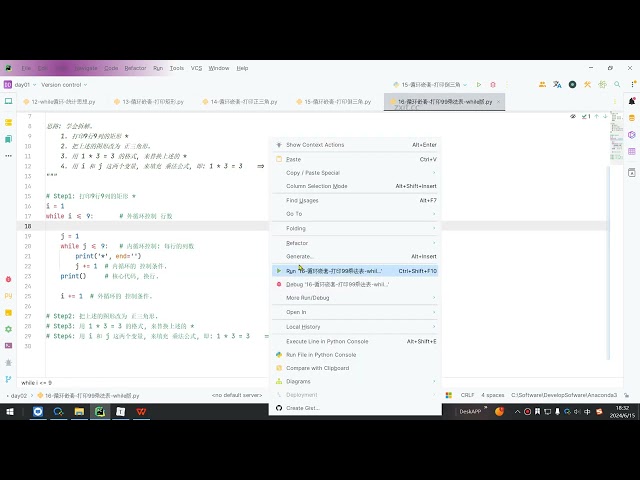Click the problems count indicator in editor

[586, 116]
